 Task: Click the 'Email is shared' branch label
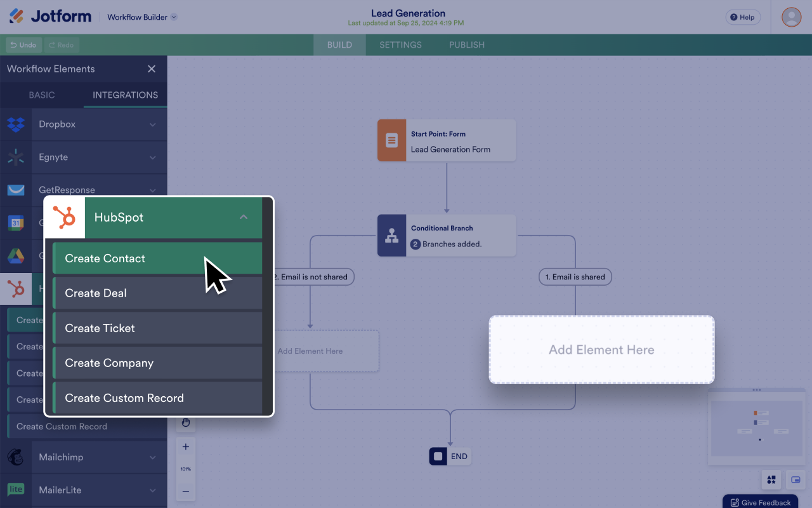pos(575,277)
